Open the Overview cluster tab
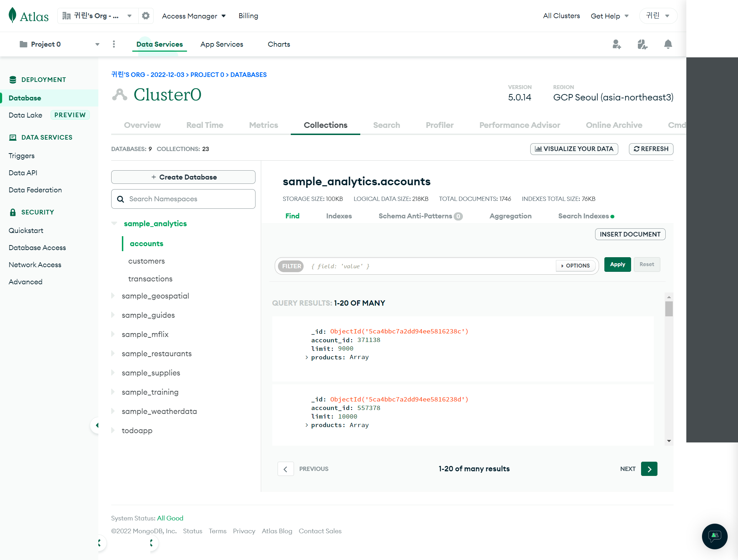The height and width of the screenshot is (560, 738). pyautogui.click(x=142, y=125)
